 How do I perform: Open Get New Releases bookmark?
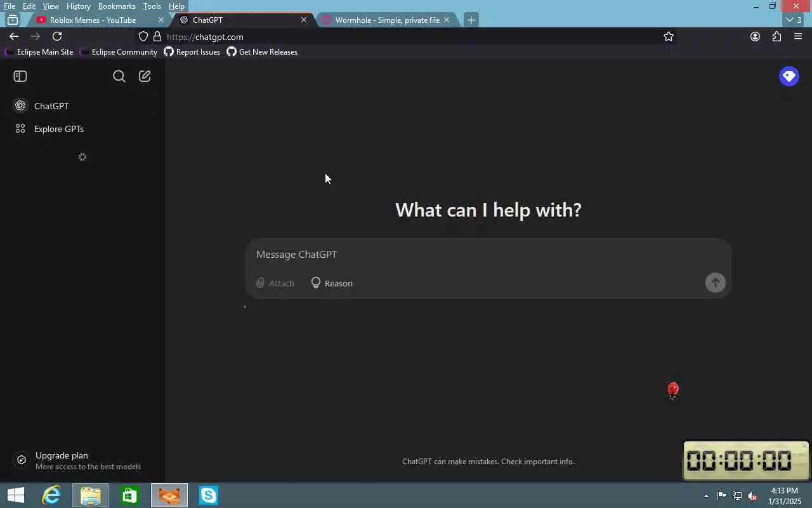click(x=262, y=52)
